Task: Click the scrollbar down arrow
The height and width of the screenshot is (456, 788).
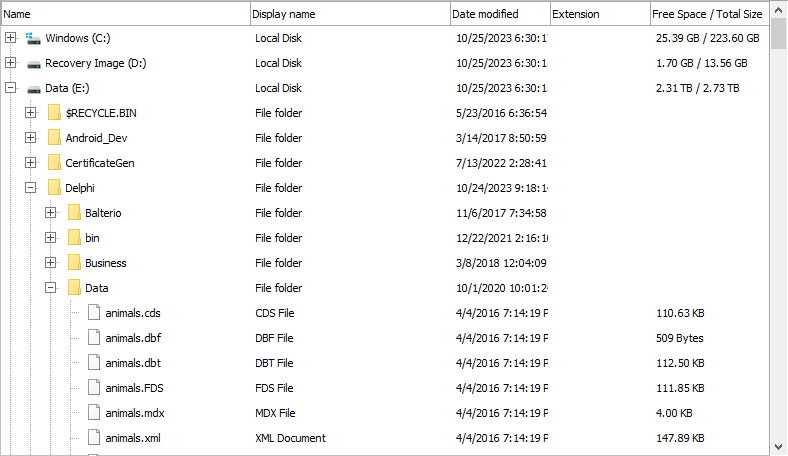Action: point(778,446)
